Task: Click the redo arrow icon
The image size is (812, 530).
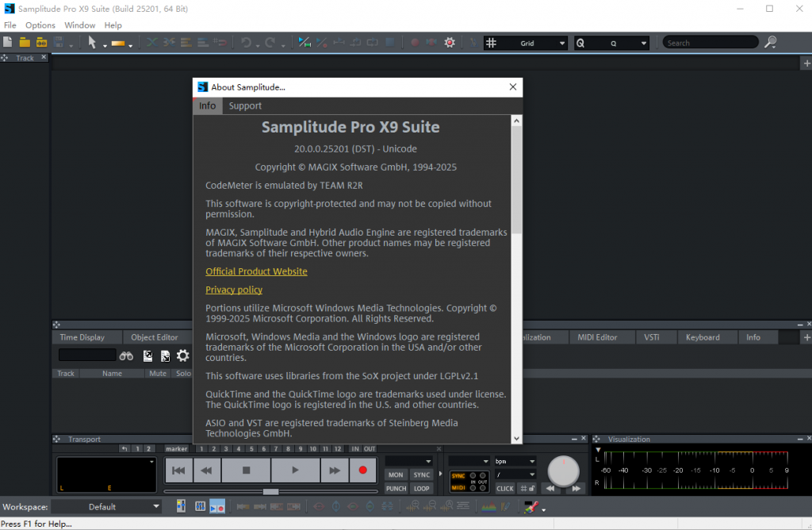Action: (270, 43)
